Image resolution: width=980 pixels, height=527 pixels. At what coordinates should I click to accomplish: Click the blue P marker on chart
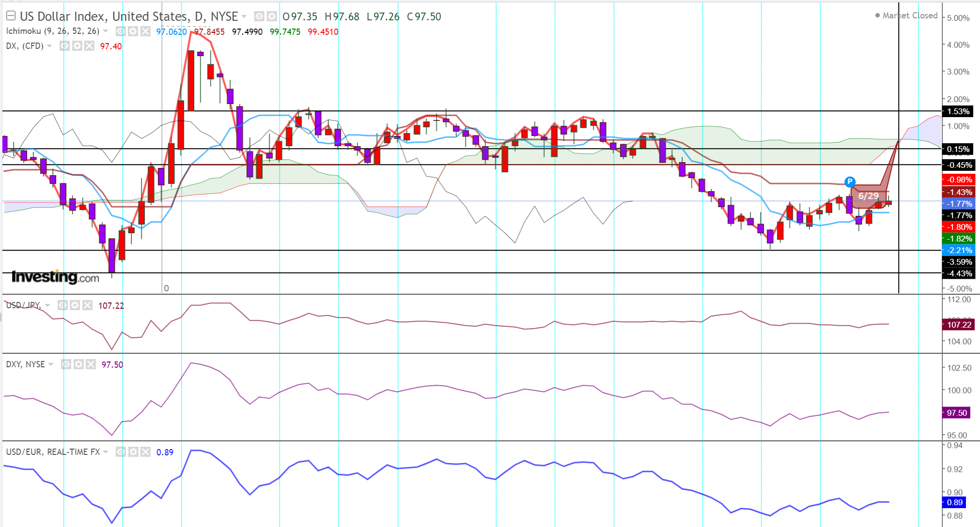pos(849,182)
